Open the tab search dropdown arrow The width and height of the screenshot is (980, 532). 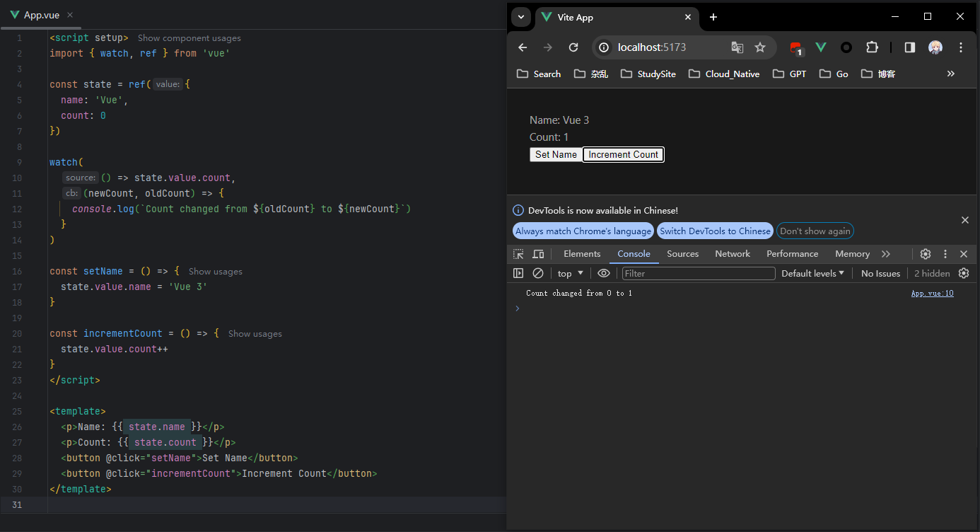(521, 17)
